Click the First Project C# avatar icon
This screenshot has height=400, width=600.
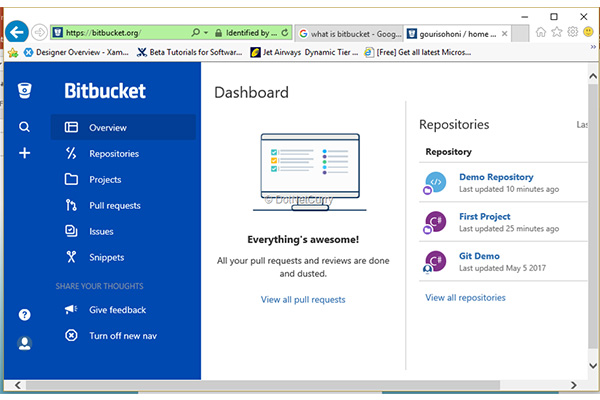(435, 222)
